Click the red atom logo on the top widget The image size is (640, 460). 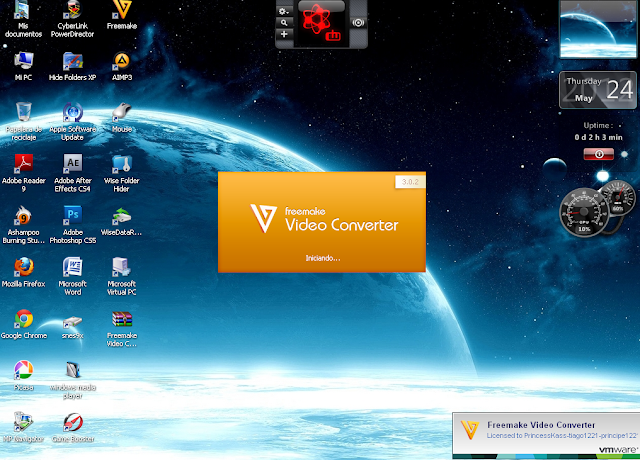point(317,20)
